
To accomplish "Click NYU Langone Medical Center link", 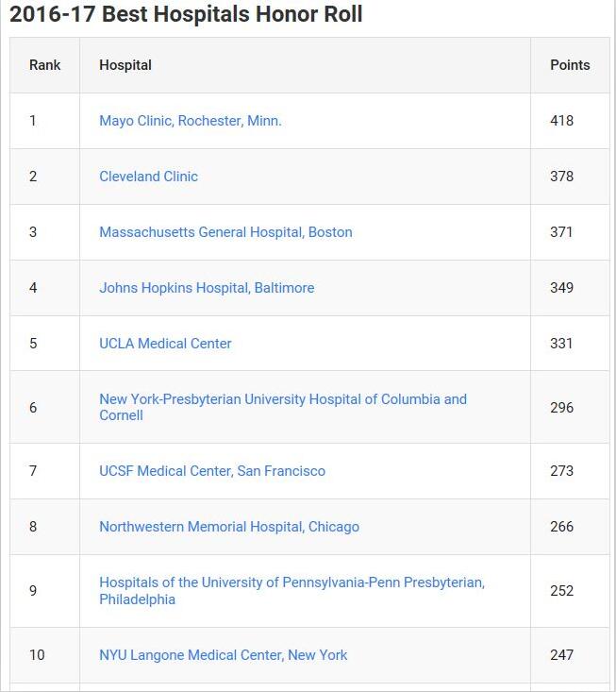I will click(x=223, y=655).
